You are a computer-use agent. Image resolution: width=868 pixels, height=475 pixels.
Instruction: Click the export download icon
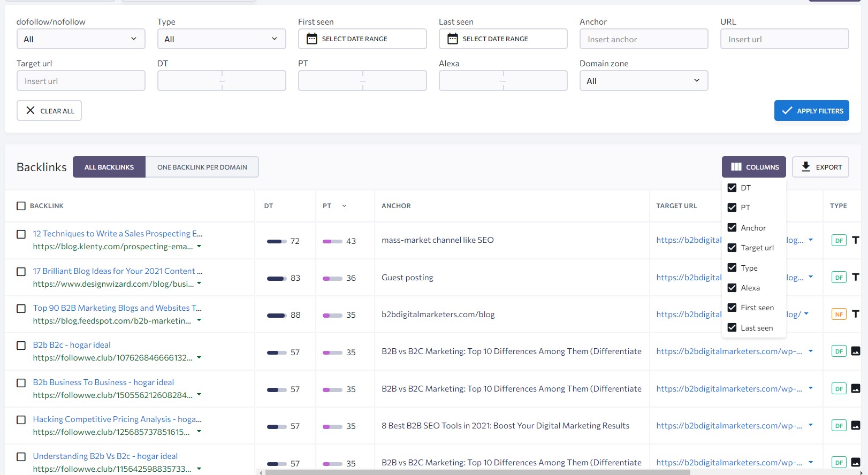805,166
